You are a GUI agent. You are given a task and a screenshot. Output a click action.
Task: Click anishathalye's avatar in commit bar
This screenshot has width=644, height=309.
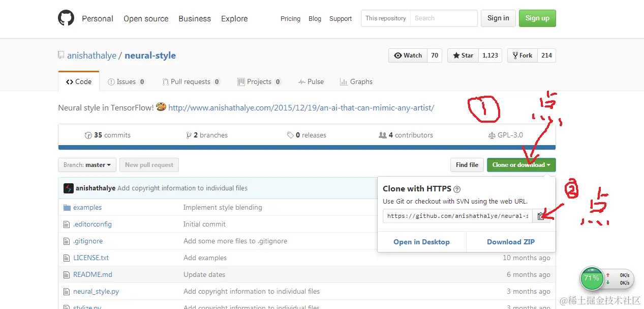coord(69,188)
